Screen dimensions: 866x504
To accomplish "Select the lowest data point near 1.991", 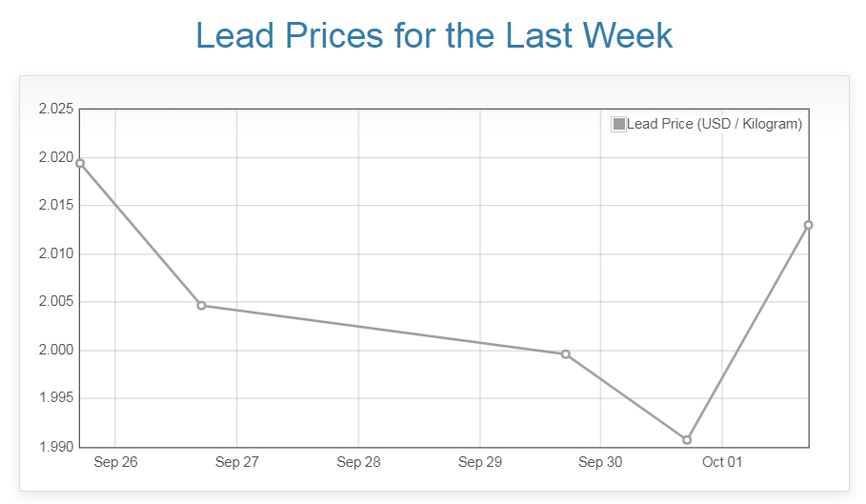I will 687,440.
